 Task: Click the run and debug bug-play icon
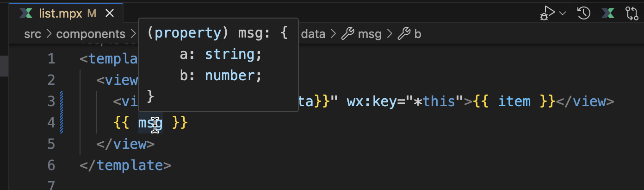[x=547, y=13]
